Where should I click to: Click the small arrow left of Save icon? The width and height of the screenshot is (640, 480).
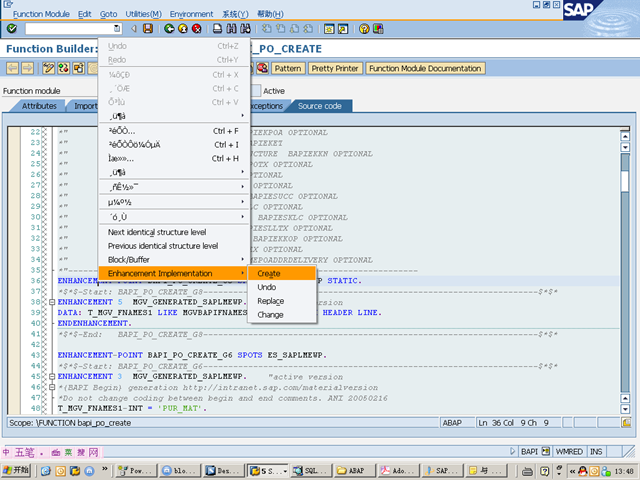(x=133, y=29)
